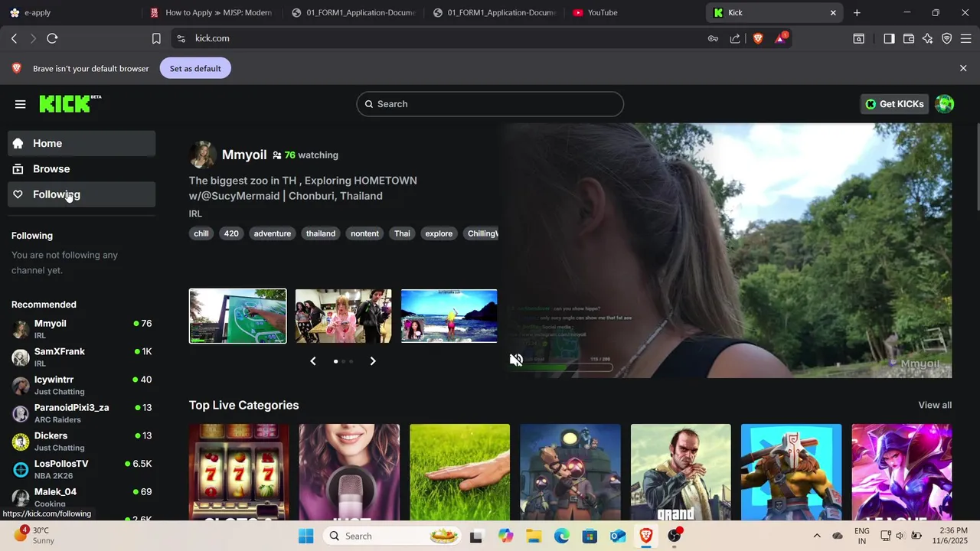
Task: Open the hamburger sidebar menu
Action: 21,104
